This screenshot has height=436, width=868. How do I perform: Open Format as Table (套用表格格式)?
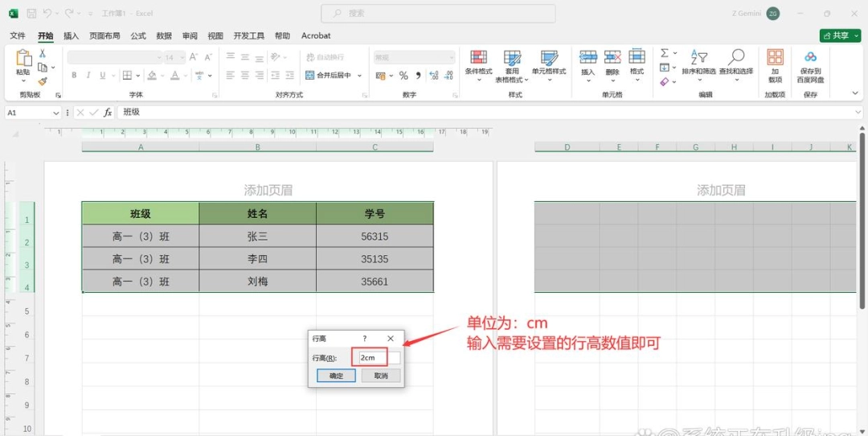512,66
